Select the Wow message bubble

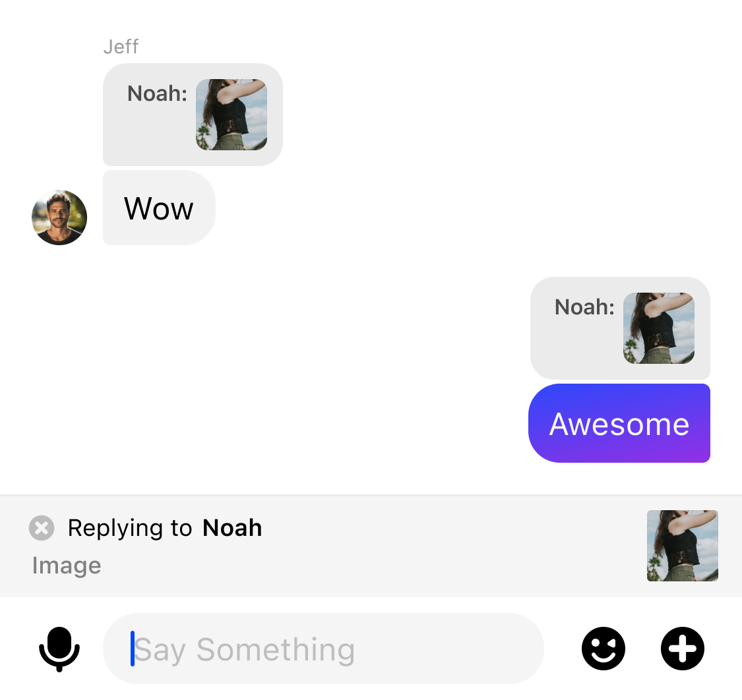(x=159, y=208)
